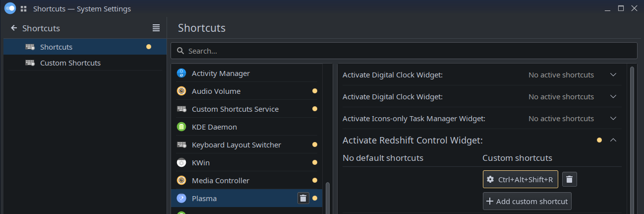Open the hamburger menu in sidebar header
This screenshot has height=214, width=644.
(156, 28)
